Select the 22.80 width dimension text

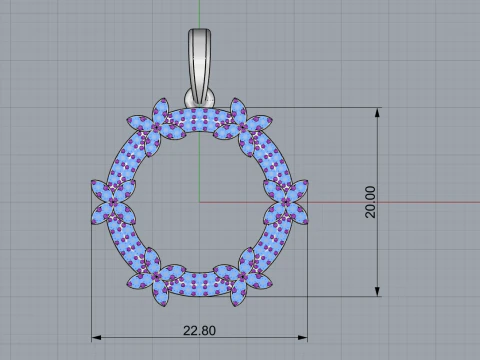tap(199, 331)
